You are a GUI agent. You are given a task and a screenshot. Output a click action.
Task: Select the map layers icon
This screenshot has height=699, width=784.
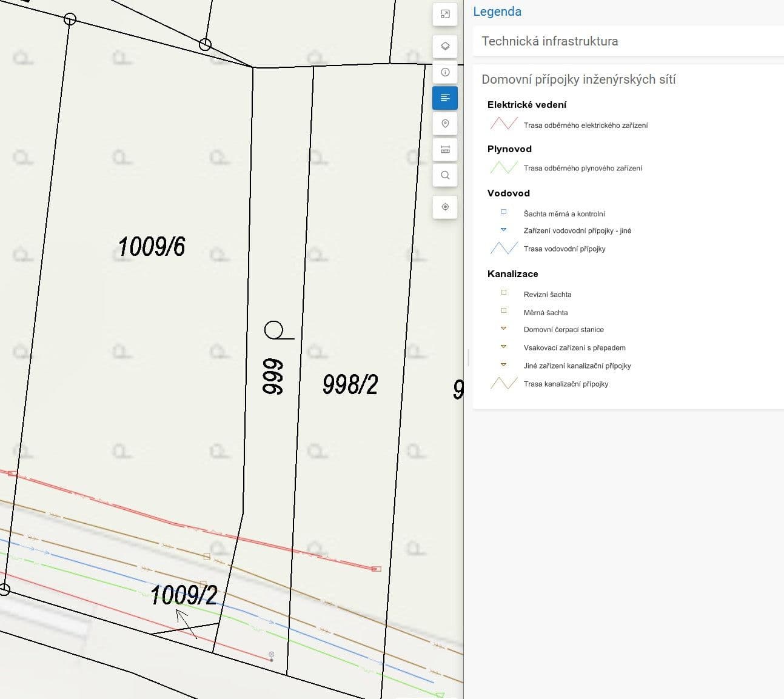click(445, 45)
